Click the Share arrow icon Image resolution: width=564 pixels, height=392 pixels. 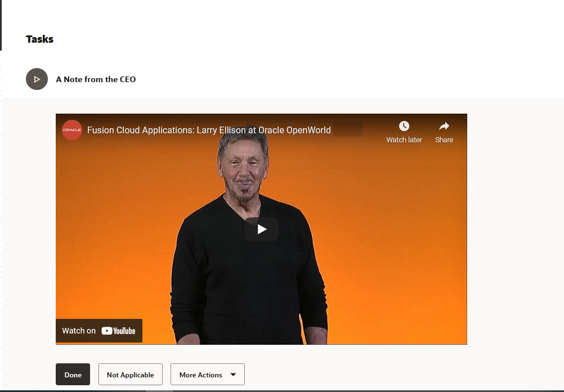coord(444,126)
